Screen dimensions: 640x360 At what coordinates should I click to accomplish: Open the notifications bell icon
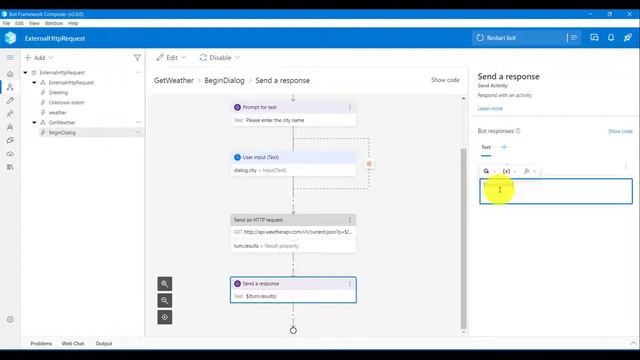tap(611, 38)
